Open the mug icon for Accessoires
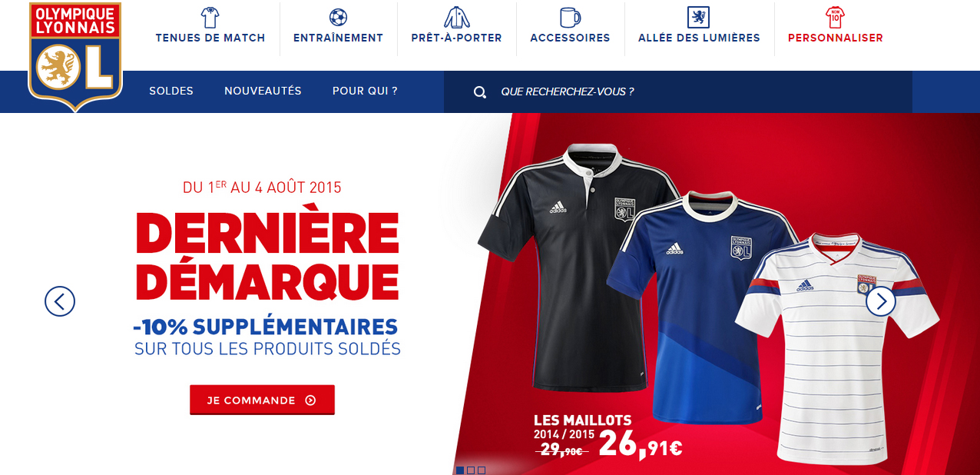980x475 pixels. (x=570, y=17)
